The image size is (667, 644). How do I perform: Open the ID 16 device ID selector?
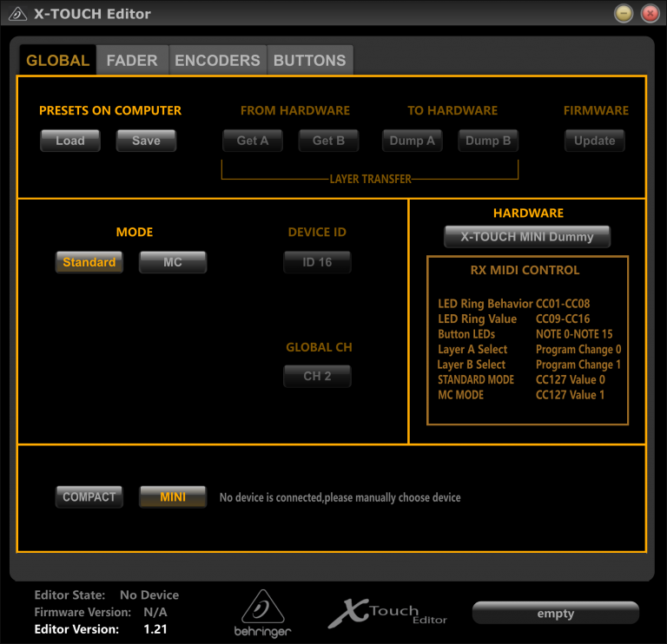tap(317, 262)
